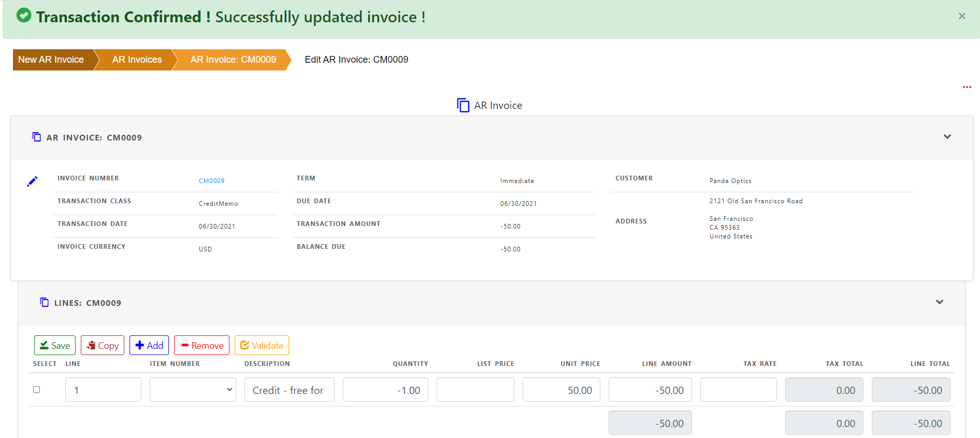
Task: Click the Quantity field showing -1.00
Action: (x=385, y=390)
